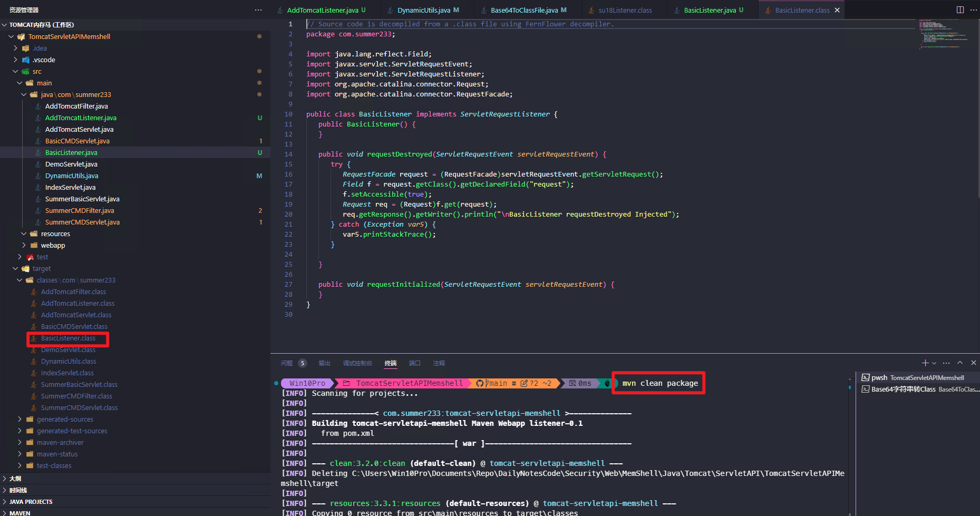
Task: Click the resources folder icon
Action: coord(34,234)
